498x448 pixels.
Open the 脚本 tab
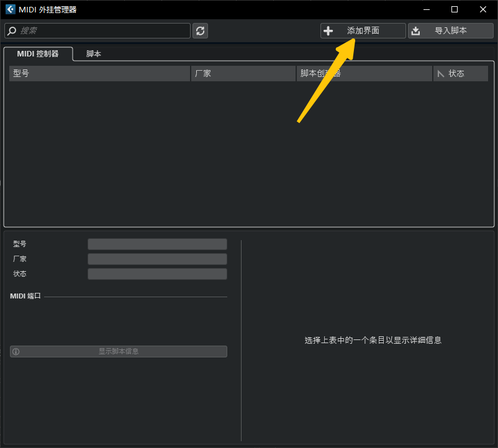coord(94,53)
